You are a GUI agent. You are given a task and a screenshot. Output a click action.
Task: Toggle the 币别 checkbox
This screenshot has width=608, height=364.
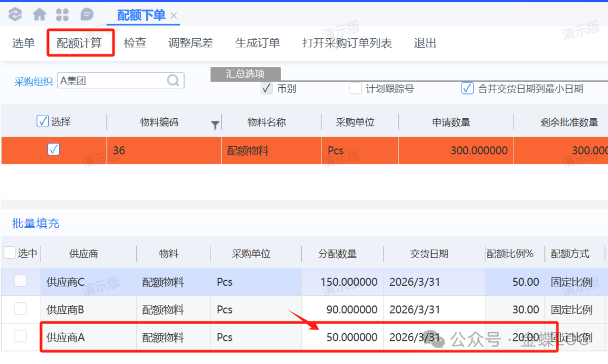pos(267,88)
